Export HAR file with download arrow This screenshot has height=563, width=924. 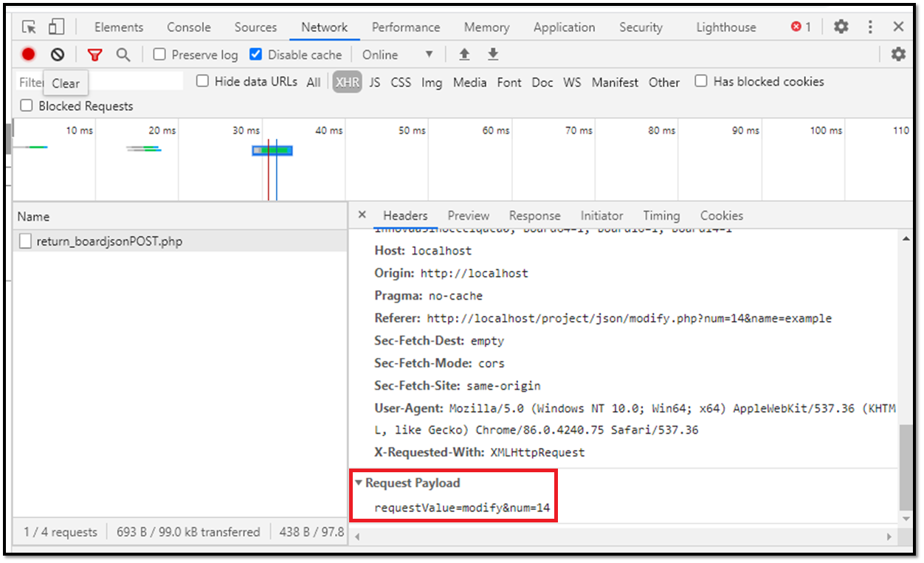(493, 55)
